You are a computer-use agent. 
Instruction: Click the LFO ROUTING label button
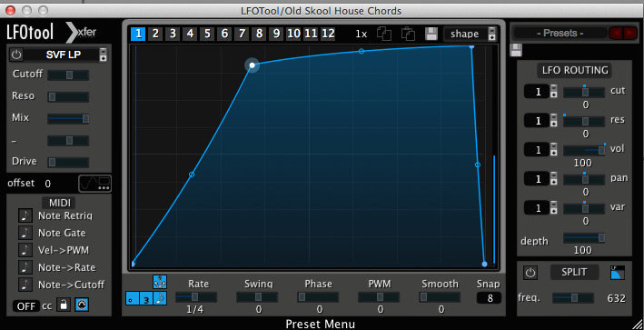coord(575,70)
